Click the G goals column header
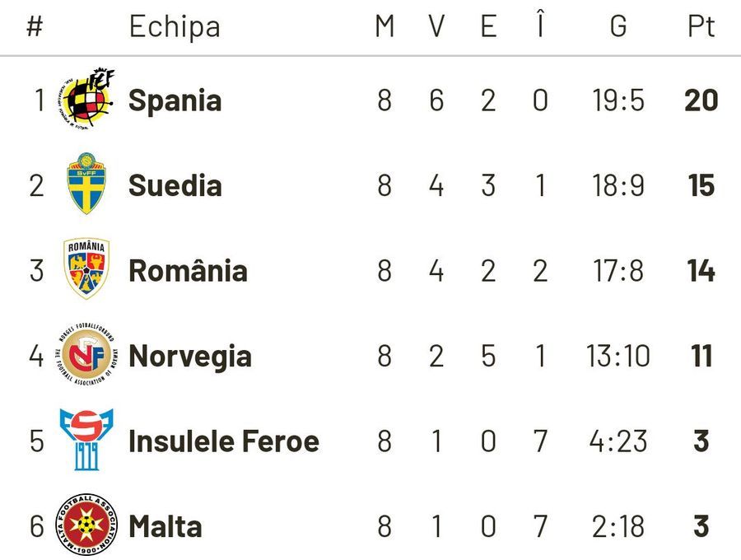The height and width of the screenshot is (560, 741). click(618, 26)
